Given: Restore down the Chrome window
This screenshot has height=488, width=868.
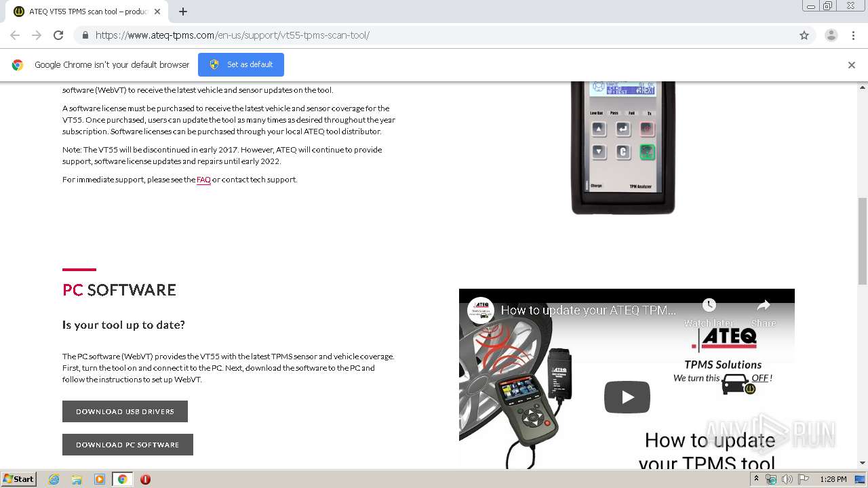Looking at the screenshot, I should pos(827,6).
